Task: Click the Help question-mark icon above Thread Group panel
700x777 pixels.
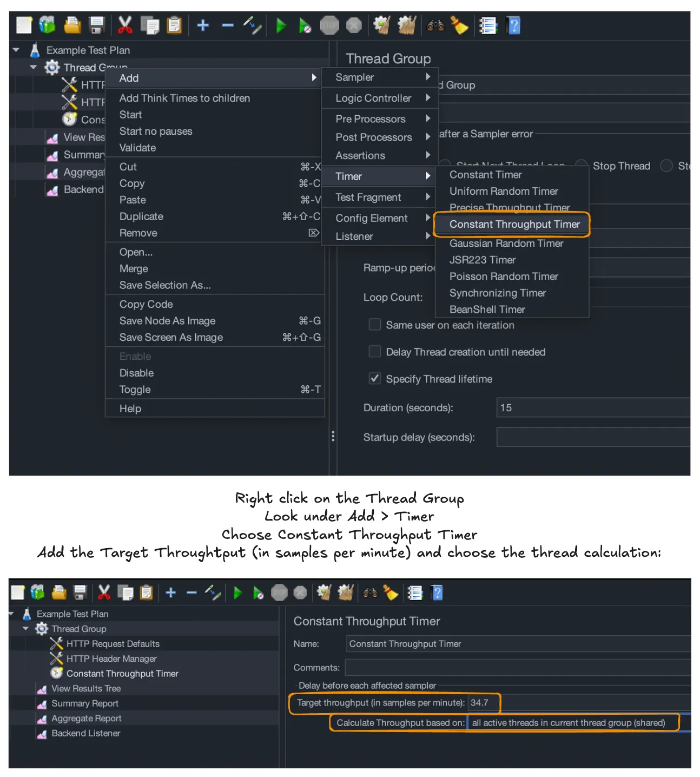Action: click(513, 25)
